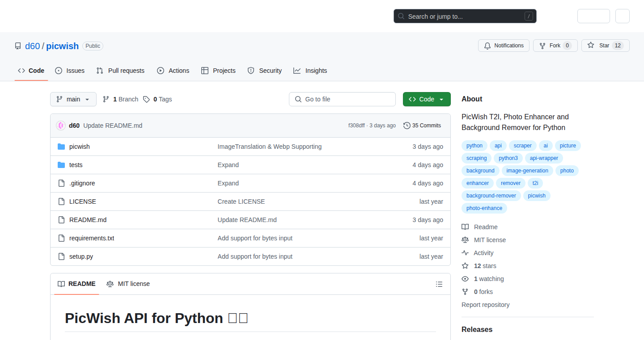Click the photo-enhance topic tag
Screen dimensions: 644x340
[x=484, y=208]
